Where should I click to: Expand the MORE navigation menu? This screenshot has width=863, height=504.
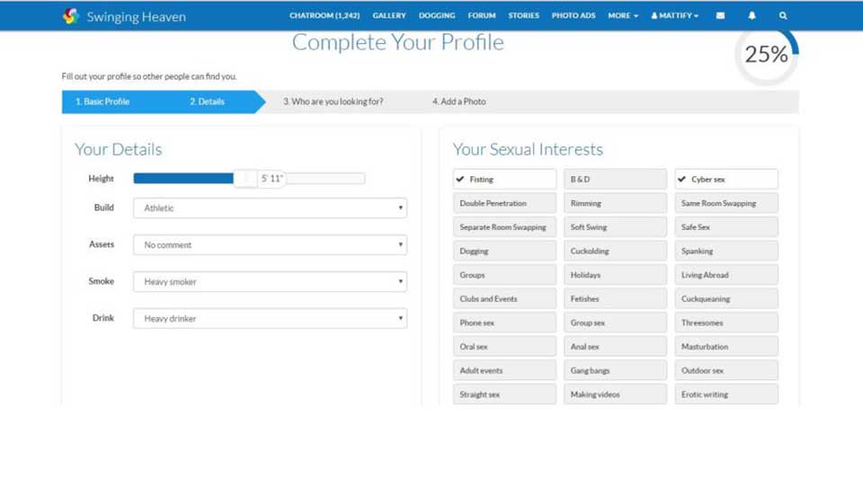point(622,15)
